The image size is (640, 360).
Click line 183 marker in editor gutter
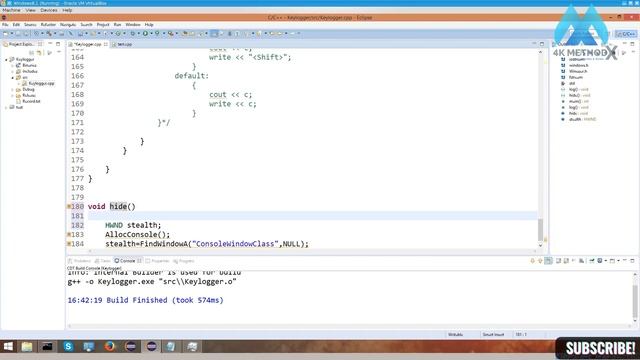click(69, 235)
